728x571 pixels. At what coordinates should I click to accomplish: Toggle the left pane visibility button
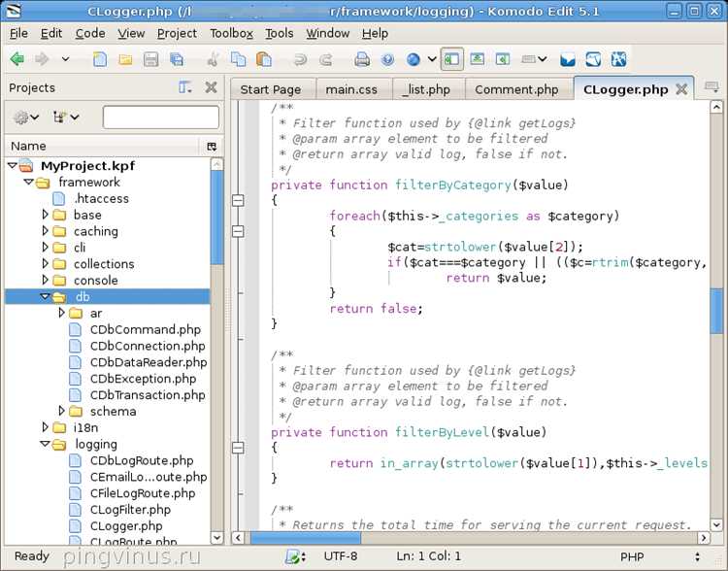451,59
